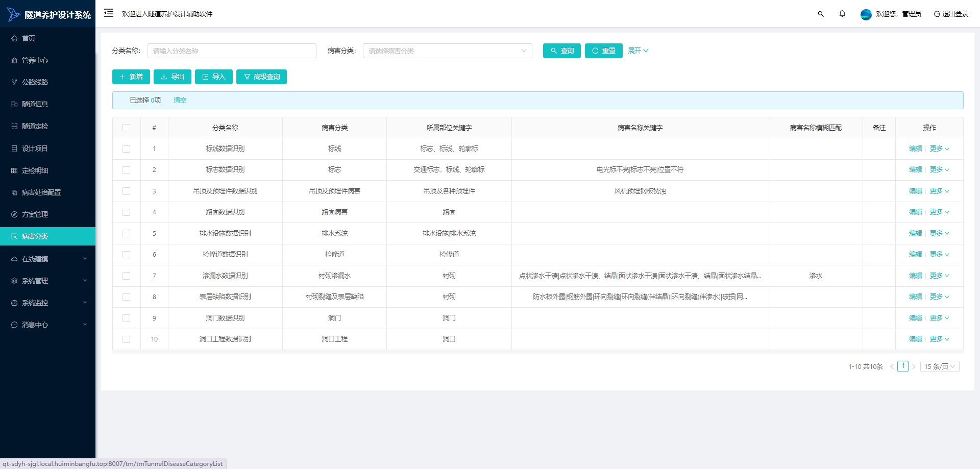
Task: Open the notification bell
Action: [842, 14]
